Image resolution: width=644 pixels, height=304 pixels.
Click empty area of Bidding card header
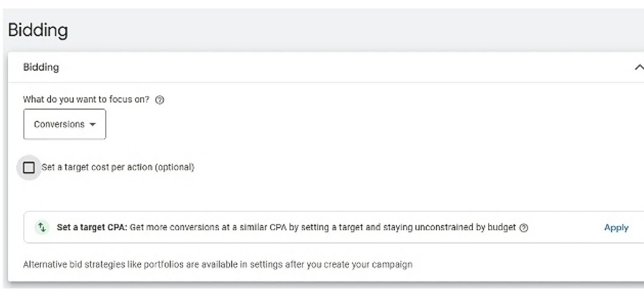pyautogui.click(x=322, y=67)
